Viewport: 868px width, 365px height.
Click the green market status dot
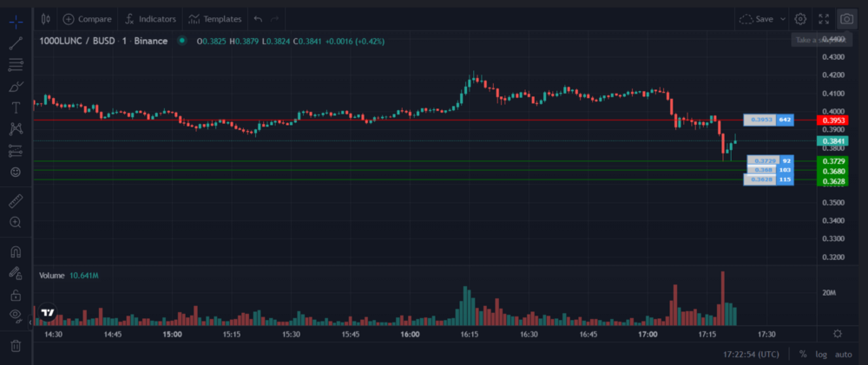coord(181,41)
